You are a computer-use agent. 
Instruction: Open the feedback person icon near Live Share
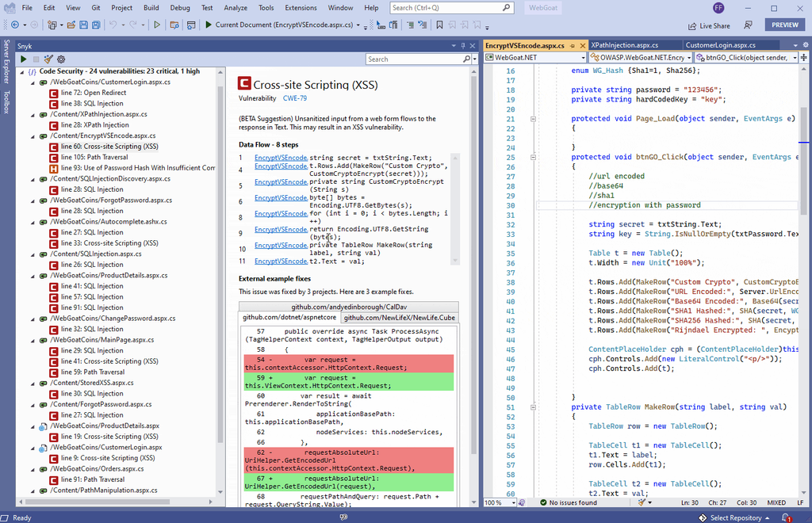click(748, 25)
